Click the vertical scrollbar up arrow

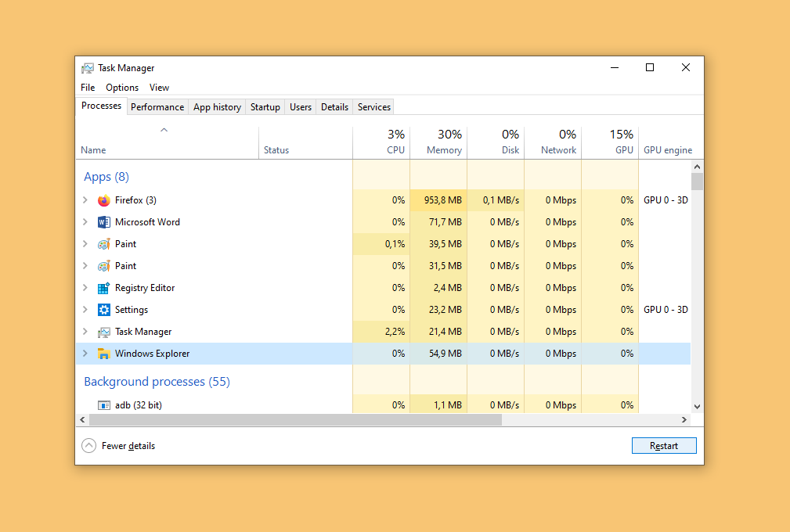[x=697, y=167]
